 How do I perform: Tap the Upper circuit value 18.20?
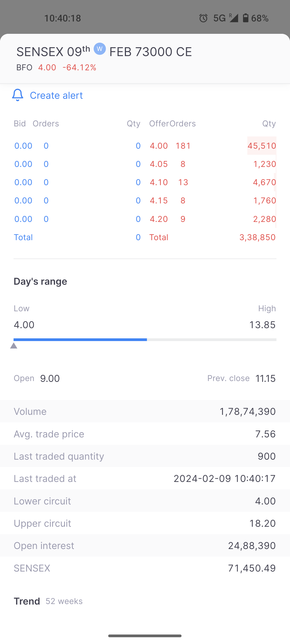point(263,523)
